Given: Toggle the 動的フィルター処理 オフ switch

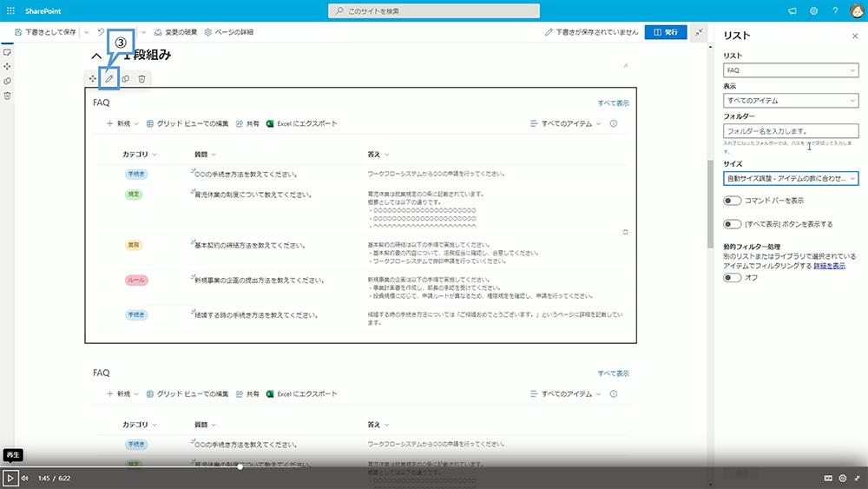Looking at the screenshot, I should (732, 277).
